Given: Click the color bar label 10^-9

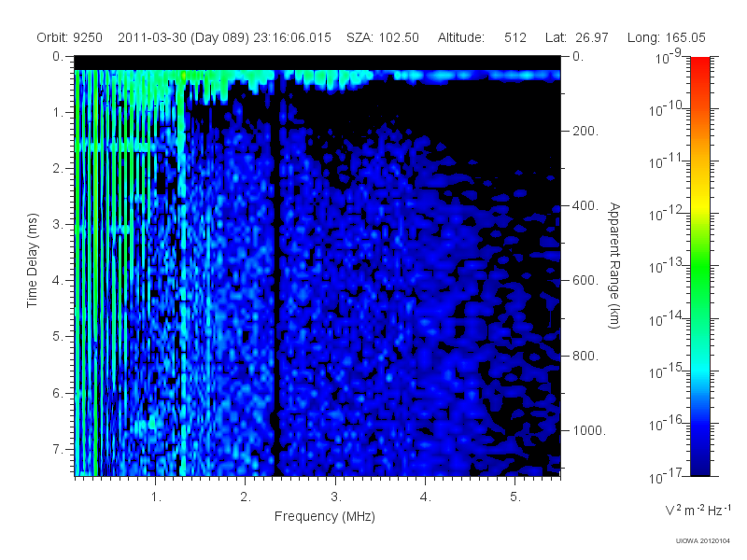Looking at the screenshot, I should [668, 57].
